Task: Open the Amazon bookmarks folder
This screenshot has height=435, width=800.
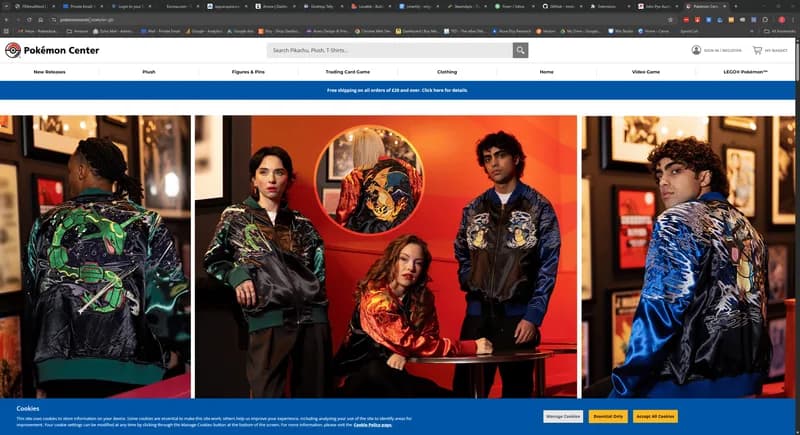Action: coord(78,31)
